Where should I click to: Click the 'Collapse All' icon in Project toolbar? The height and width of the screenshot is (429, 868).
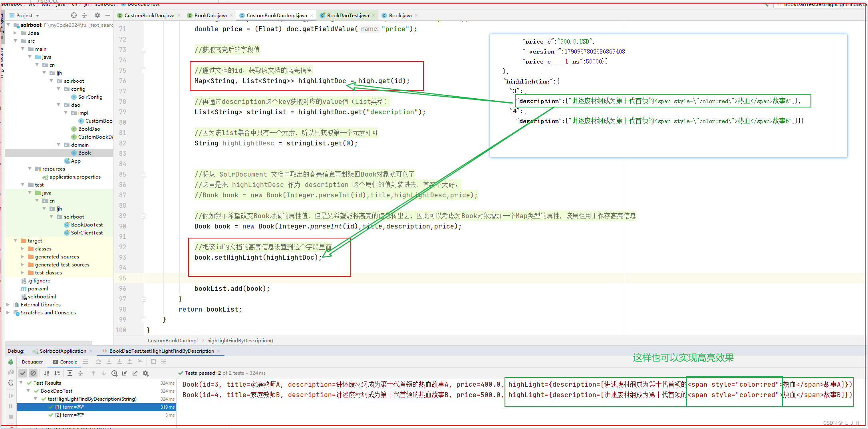click(x=84, y=15)
